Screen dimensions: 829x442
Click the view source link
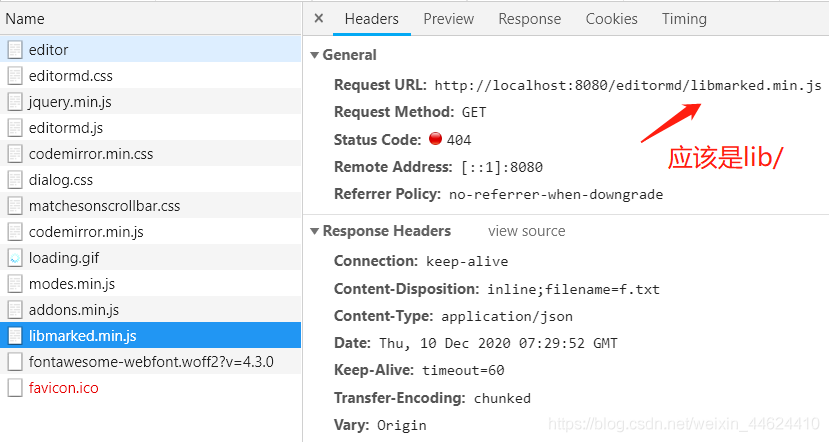click(x=526, y=231)
